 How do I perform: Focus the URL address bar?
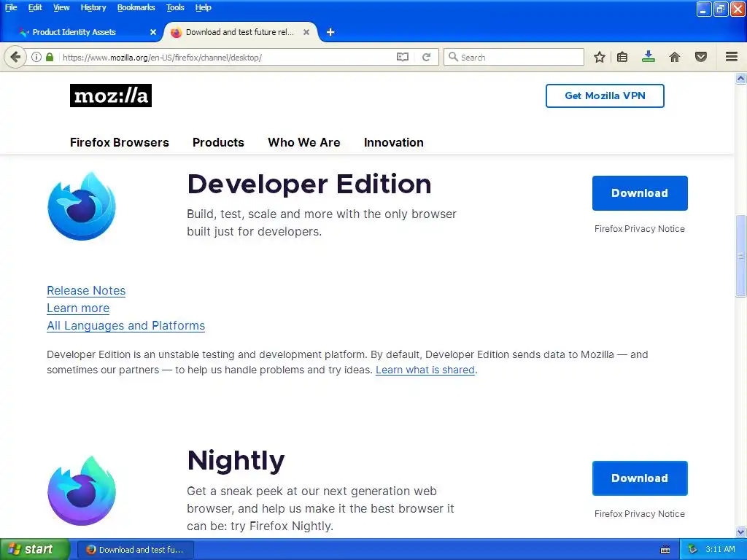[x=228, y=57]
